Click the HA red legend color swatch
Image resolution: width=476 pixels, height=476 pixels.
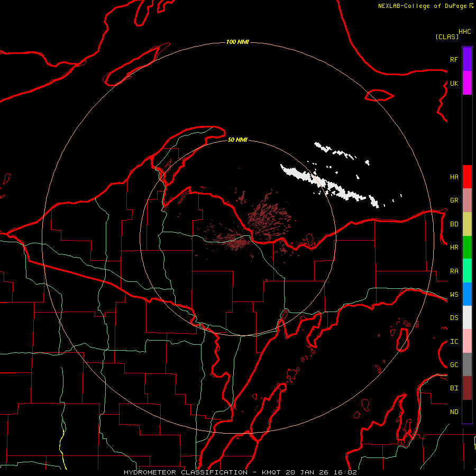tap(467, 177)
